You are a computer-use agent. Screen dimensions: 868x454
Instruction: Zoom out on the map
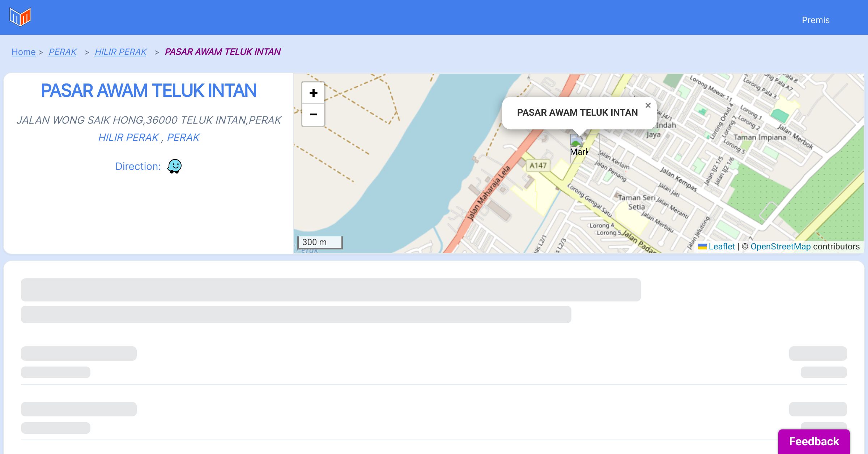[x=313, y=115]
